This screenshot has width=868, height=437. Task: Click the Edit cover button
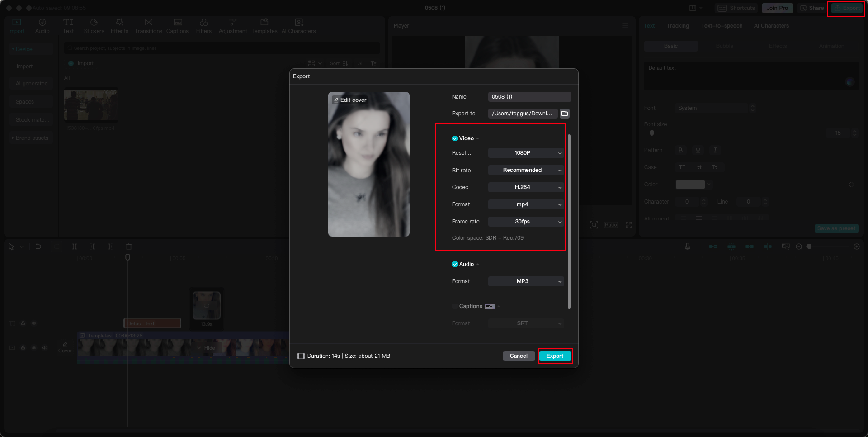point(350,100)
